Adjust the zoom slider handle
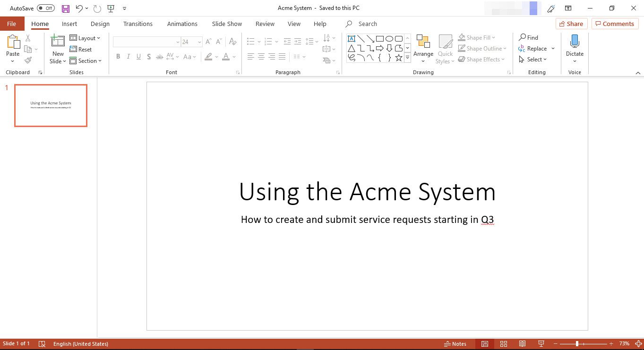The width and height of the screenshot is (644, 350). coord(577,344)
